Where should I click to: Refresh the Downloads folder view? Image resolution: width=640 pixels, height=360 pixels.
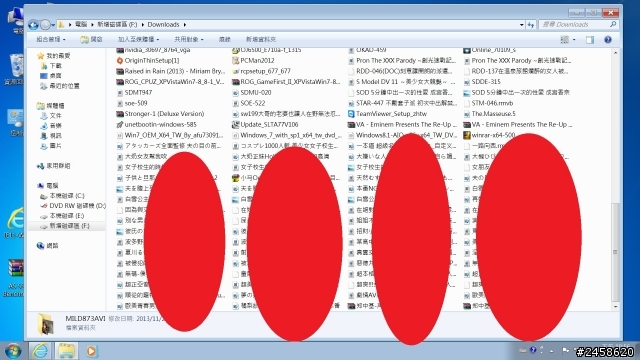tap(531, 25)
